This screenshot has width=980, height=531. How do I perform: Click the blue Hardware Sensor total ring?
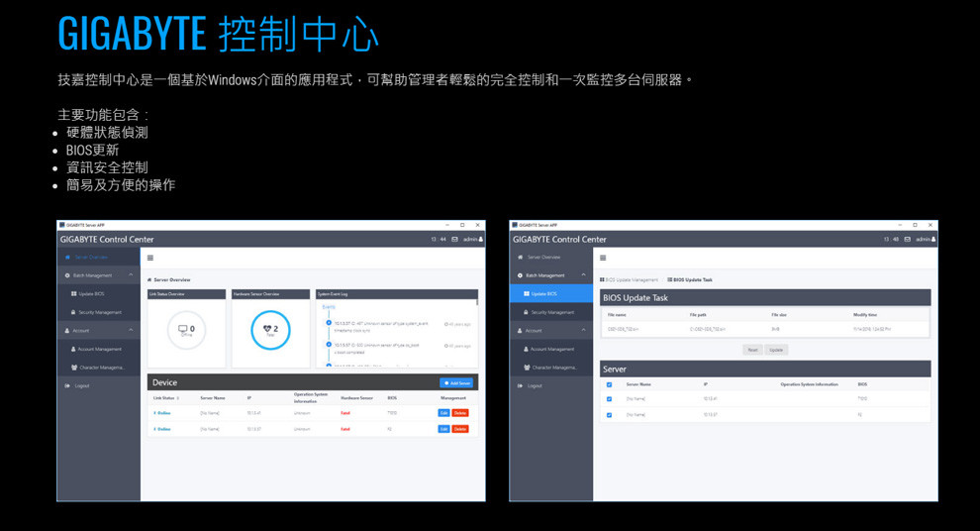pos(270,330)
